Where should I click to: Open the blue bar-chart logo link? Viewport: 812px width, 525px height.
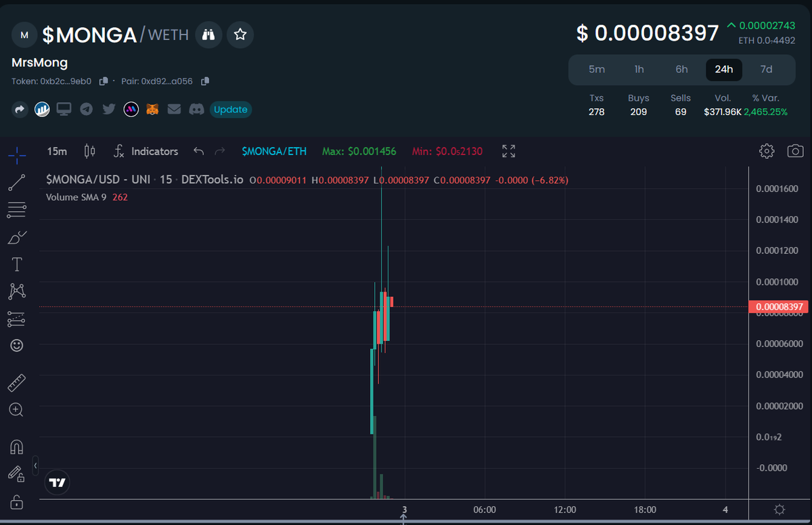tap(42, 109)
